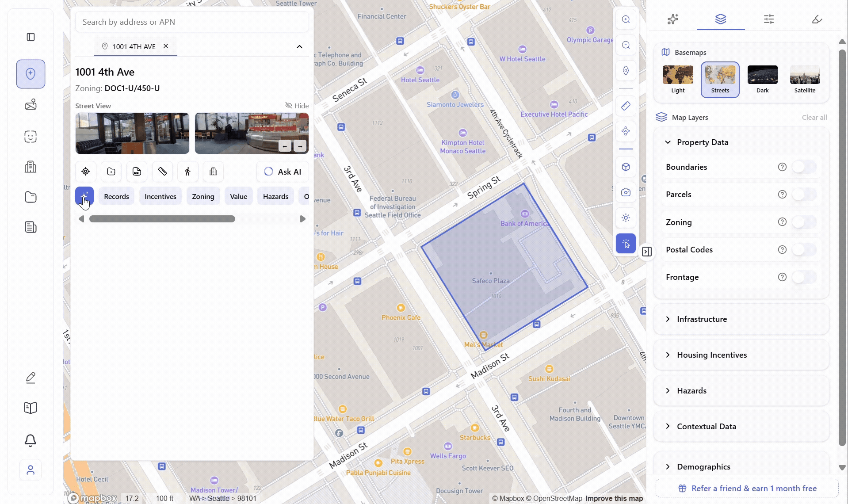Select the Dark basemap
848x504 pixels.
click(x=763, y=80)
